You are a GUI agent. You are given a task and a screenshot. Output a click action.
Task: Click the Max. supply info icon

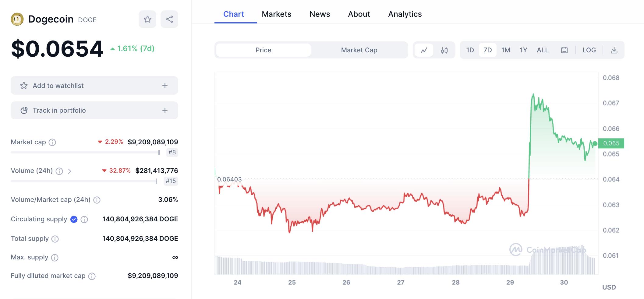pos(55,258)
